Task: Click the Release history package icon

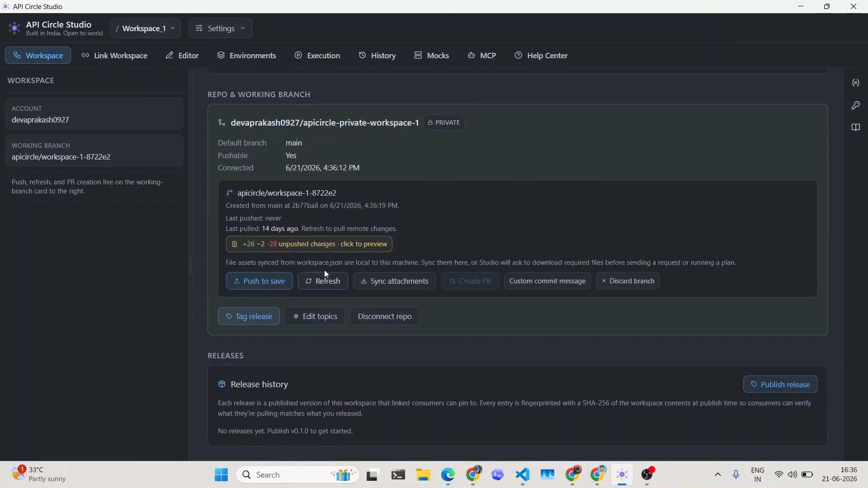Action: pyautogui.click(x=222, y=385)
